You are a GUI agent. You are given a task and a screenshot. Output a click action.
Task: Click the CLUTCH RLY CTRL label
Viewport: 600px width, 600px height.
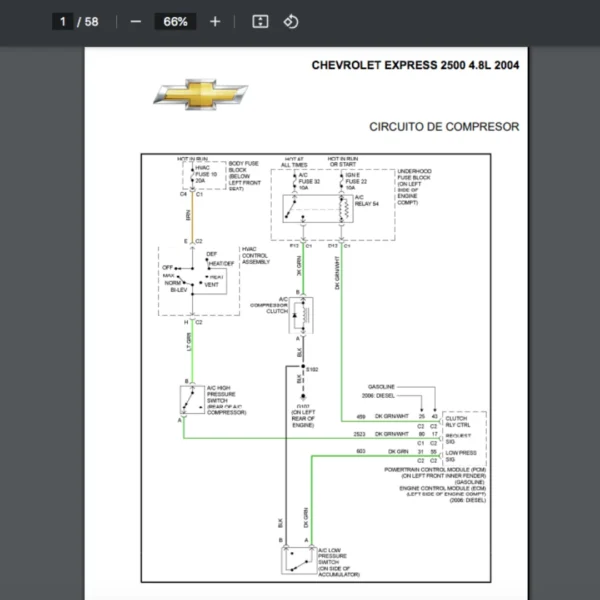[458, 419]
